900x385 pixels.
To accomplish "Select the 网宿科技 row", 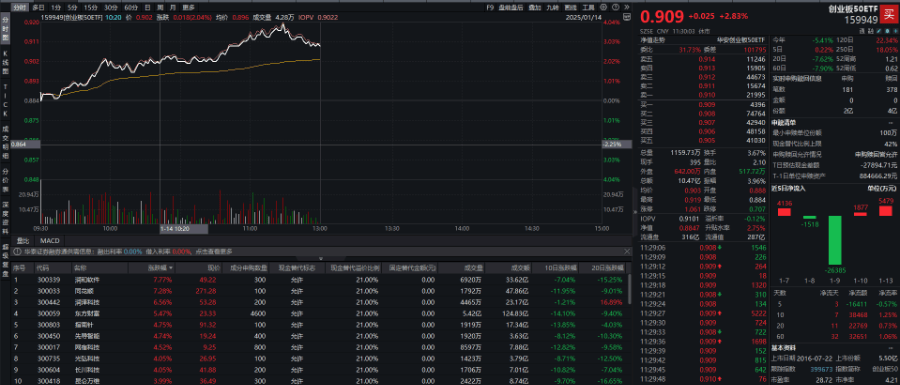I will tap(319, 347).
